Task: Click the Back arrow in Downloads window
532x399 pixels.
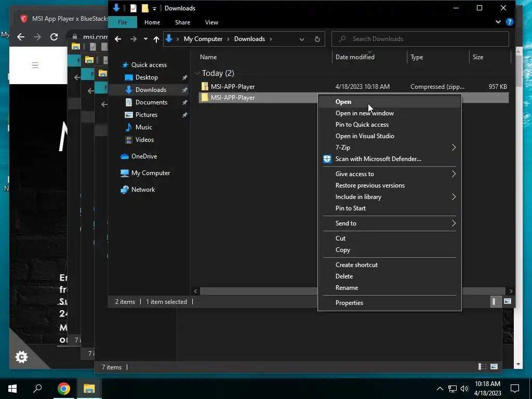Action: click(118, 39)
